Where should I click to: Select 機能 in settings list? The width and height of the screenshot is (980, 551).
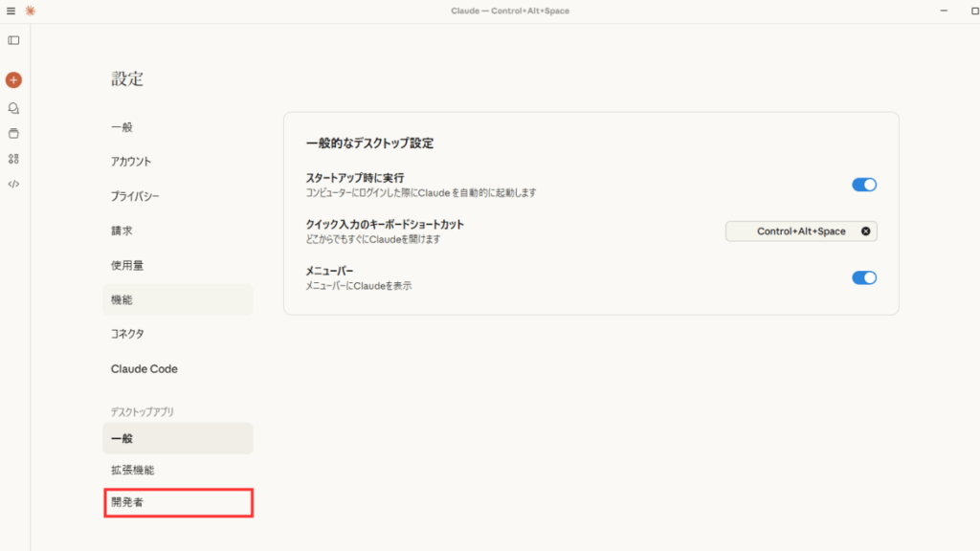(x=122, y=299)
